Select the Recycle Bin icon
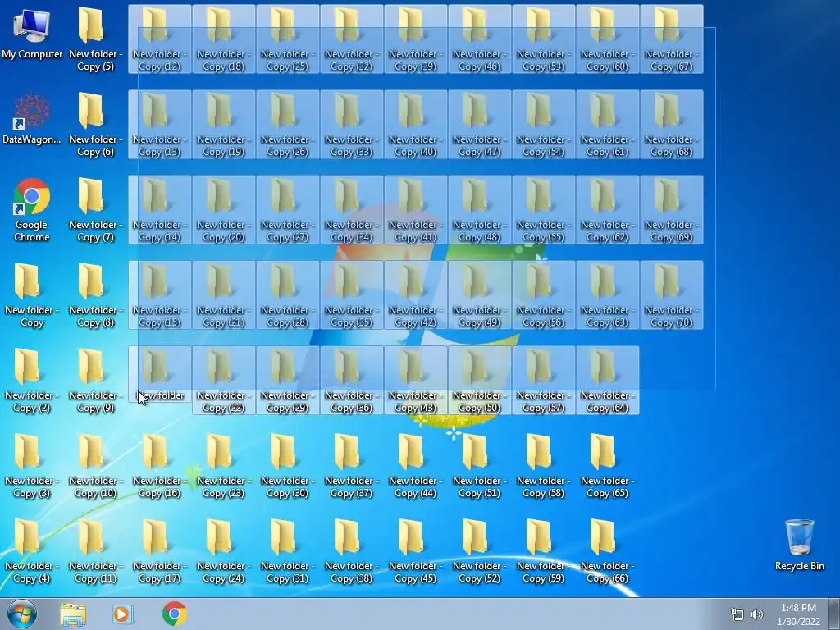Screen dimensions: 840x630 [x=799, y=545]
